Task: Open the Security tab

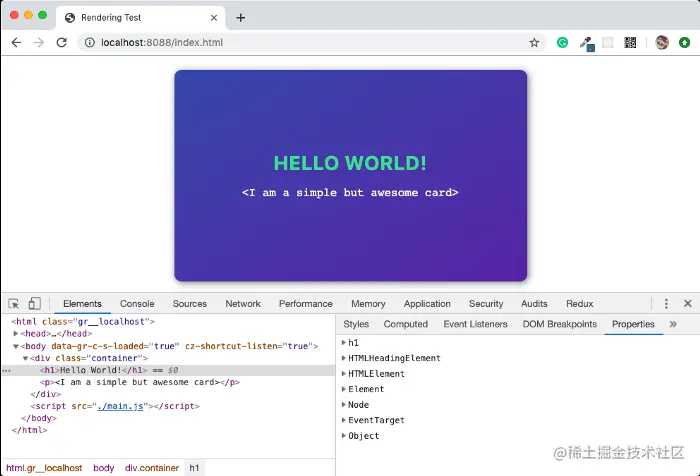Action: pyautogui.click(x=486, y=304)
